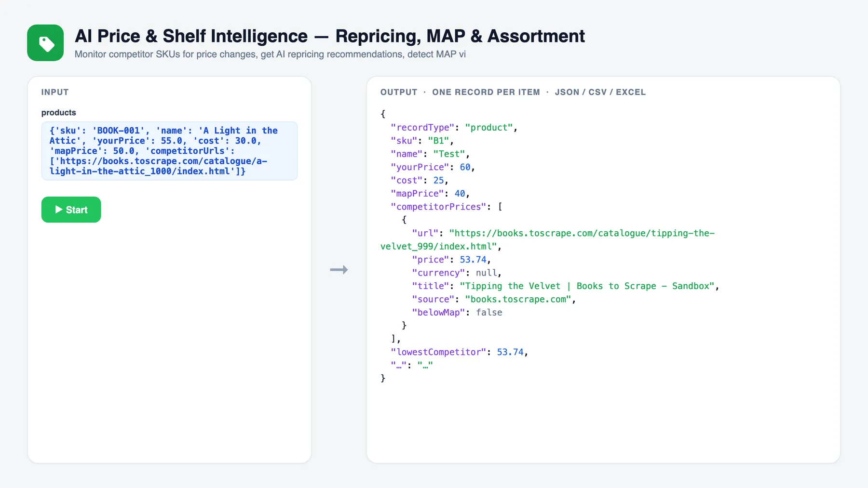Viewport: 868px width, 488px height.
Task: Click the "recordType": "product" line
Action: [454, 128]
